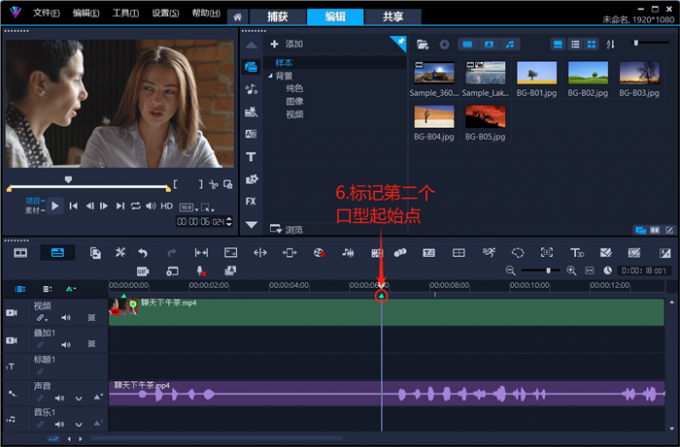Step forward one frame in preview

(104, 206)
